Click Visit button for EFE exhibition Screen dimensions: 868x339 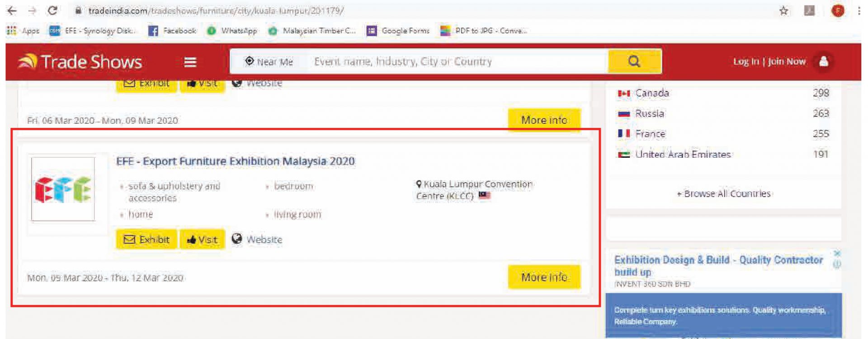pos(203,240)
